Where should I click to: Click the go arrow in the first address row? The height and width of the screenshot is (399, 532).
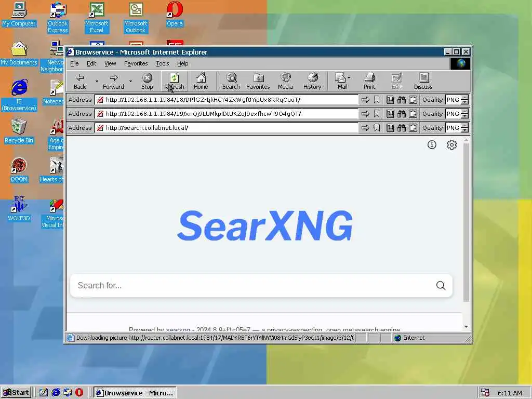[x=365, y=100]
